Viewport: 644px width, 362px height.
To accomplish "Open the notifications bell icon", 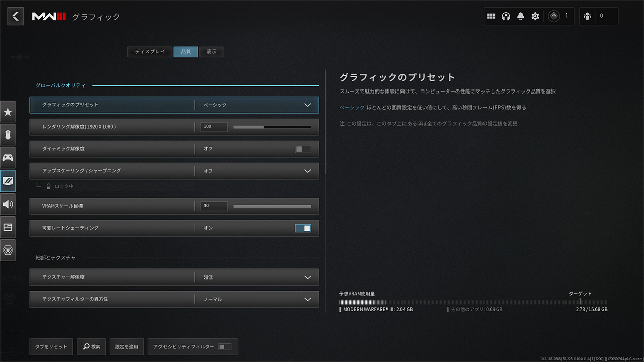I will (520, 16).
